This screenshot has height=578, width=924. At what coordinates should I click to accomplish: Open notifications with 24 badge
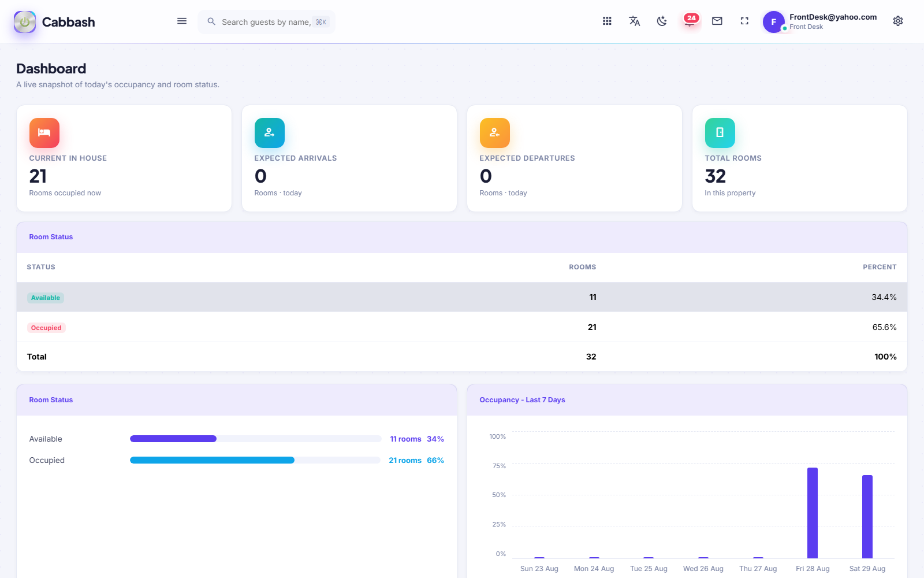click(690, 21)
